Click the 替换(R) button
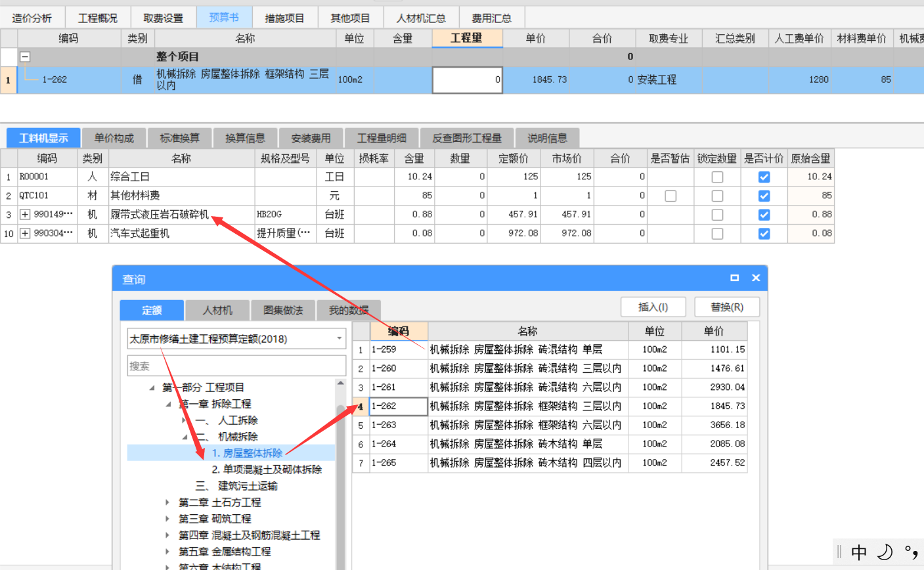924x570 pixels. [x=727, y=307]
